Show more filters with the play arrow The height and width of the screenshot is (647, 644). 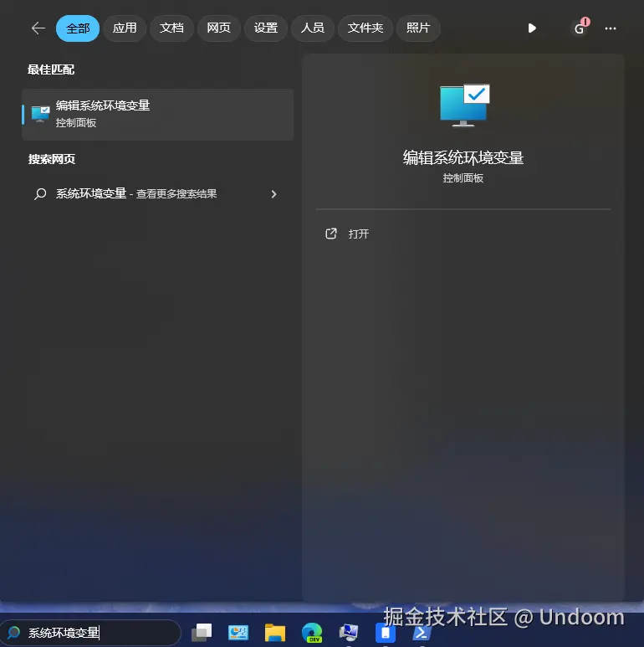[x=532, y=28]
